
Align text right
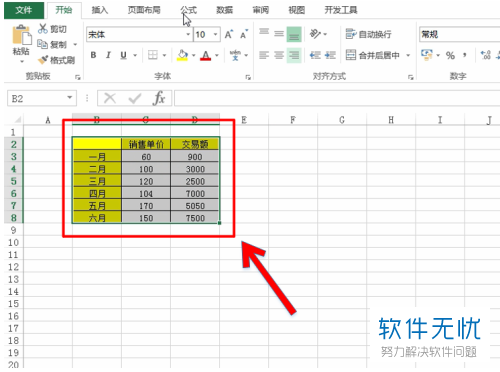click(294, 55)
